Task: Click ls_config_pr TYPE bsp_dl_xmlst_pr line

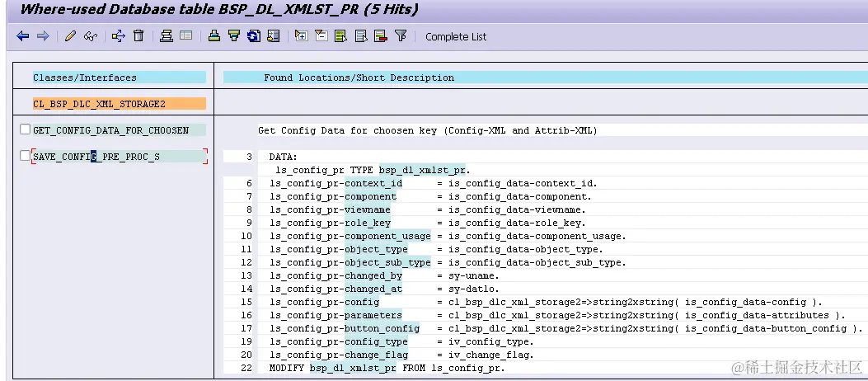Action: pyautogui.click(x=373, y=170)
